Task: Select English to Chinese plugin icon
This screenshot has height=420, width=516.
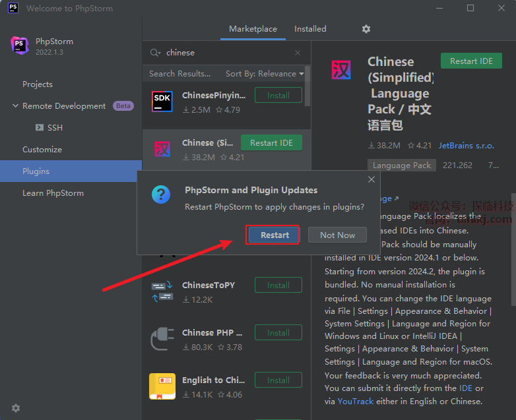Action: tap(162, 386)
